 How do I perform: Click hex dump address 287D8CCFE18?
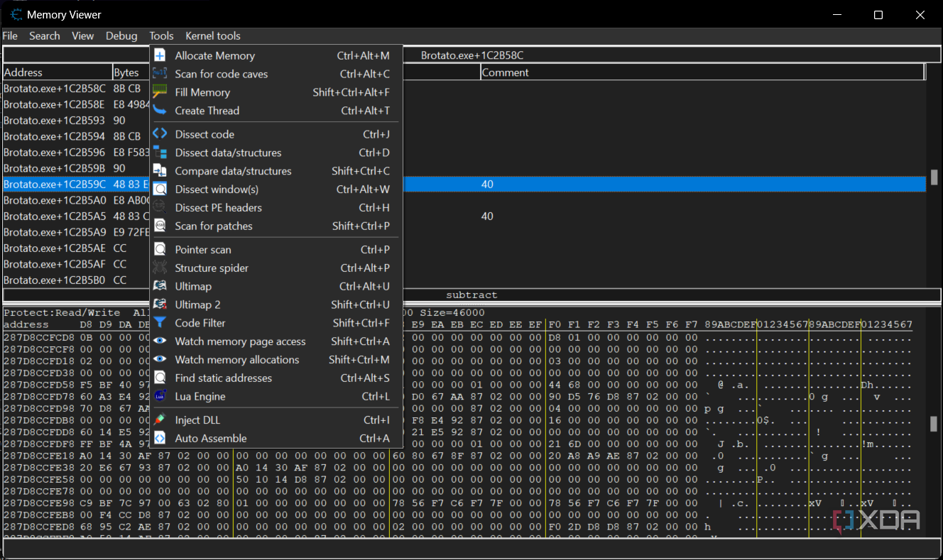pos(38,456)
